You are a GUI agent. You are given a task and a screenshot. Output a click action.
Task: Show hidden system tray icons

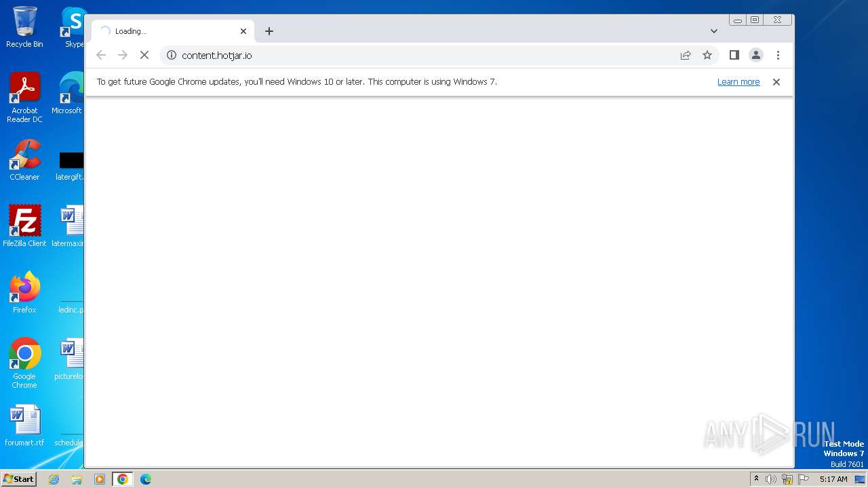(x=756, y=479)
